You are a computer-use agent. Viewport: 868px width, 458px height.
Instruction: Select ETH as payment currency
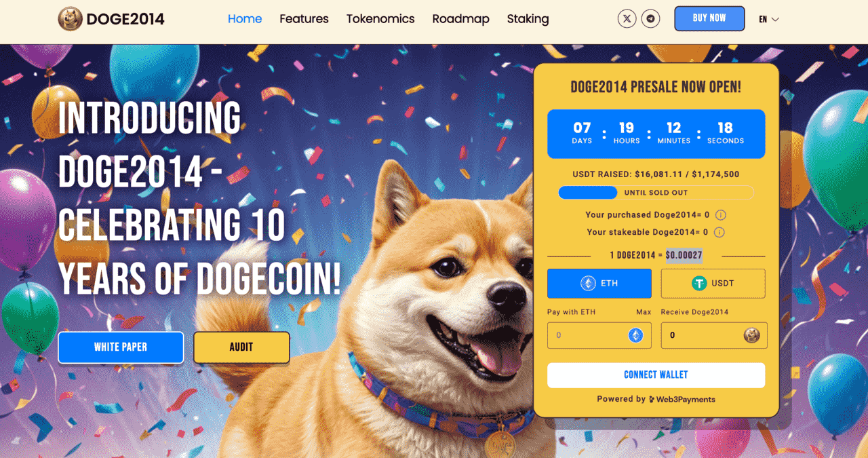coord(599,284)
